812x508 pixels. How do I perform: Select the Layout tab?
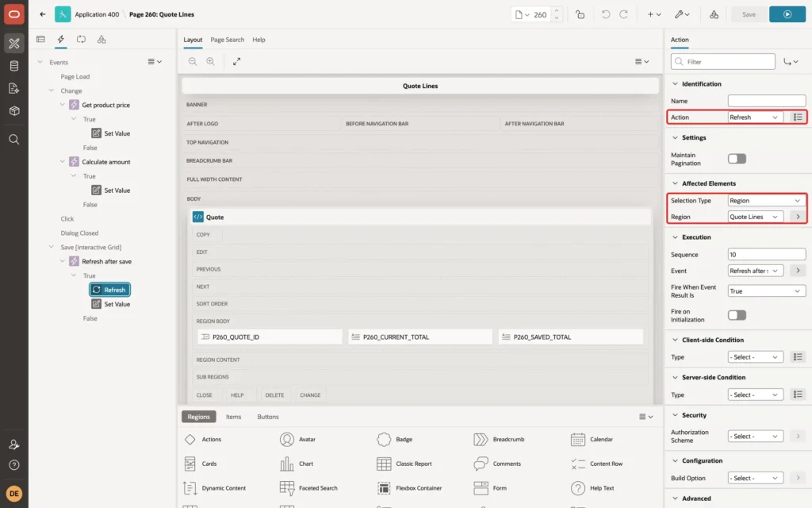click(x=193, y=40)
